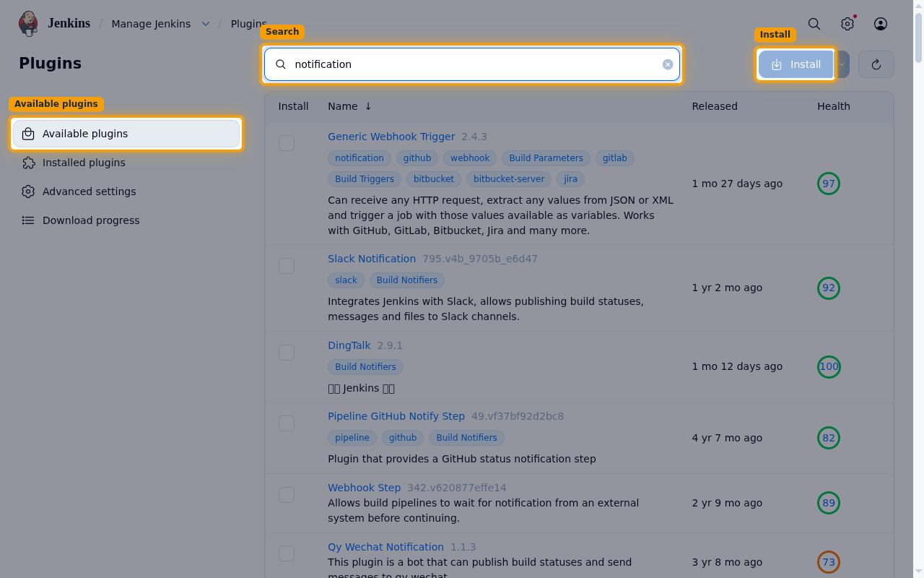Open the header search icon
The image size is (924, 578).
point(814,24)
